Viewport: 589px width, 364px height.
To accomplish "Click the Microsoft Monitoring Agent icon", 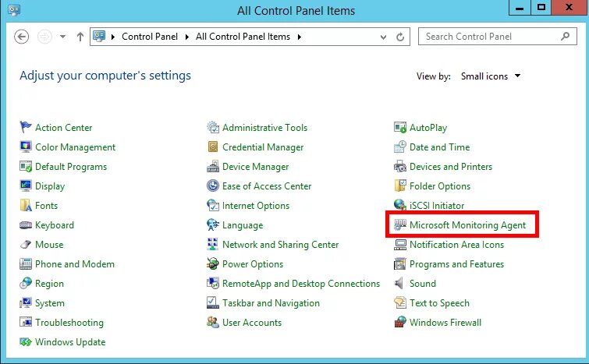I will tap(400, 224).
